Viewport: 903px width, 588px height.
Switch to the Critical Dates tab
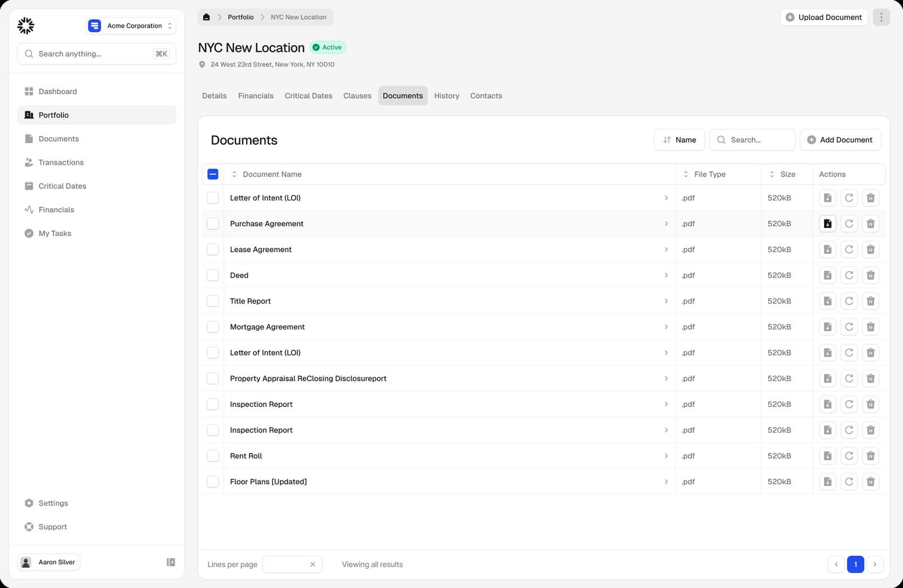(308, 96)
